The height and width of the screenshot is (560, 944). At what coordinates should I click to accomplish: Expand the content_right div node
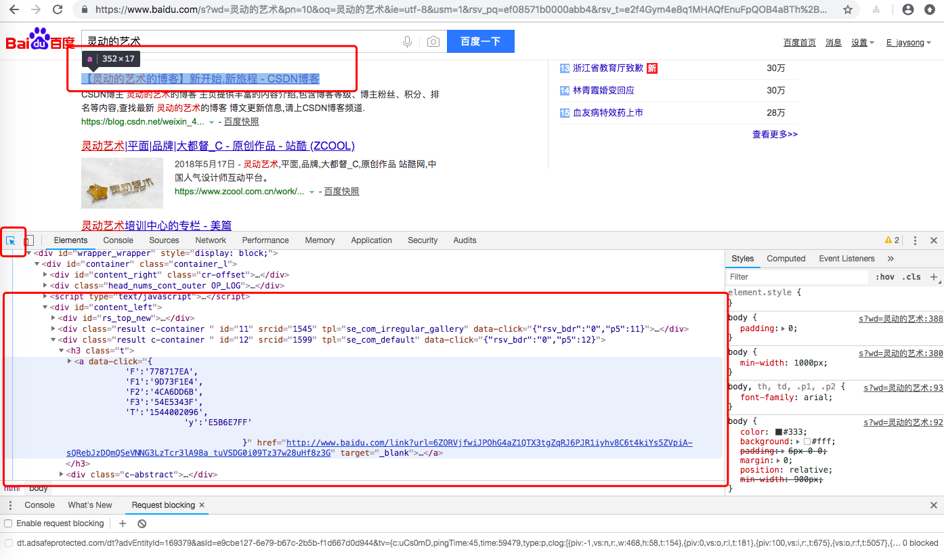pyautogui.click(x=45, y=275)
